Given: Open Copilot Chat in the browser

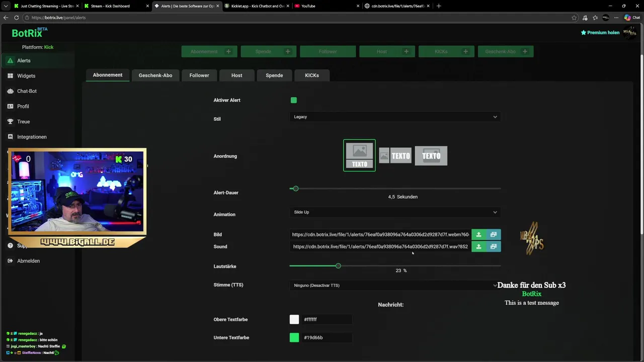Looking at the screenshot, I should pyautogui.click(x=632, y=18).
